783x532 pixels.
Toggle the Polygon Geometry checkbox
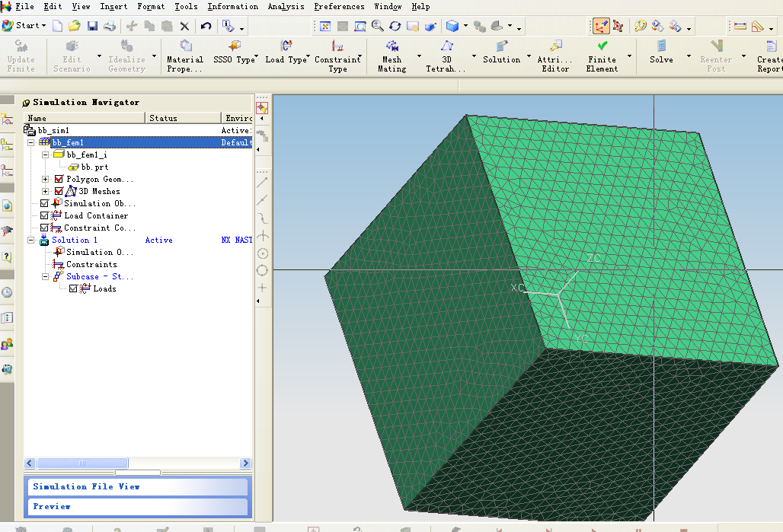click(59, 179)
